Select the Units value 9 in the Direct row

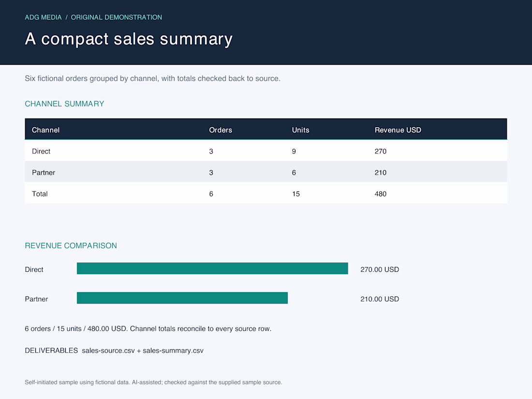pos(294,151)
